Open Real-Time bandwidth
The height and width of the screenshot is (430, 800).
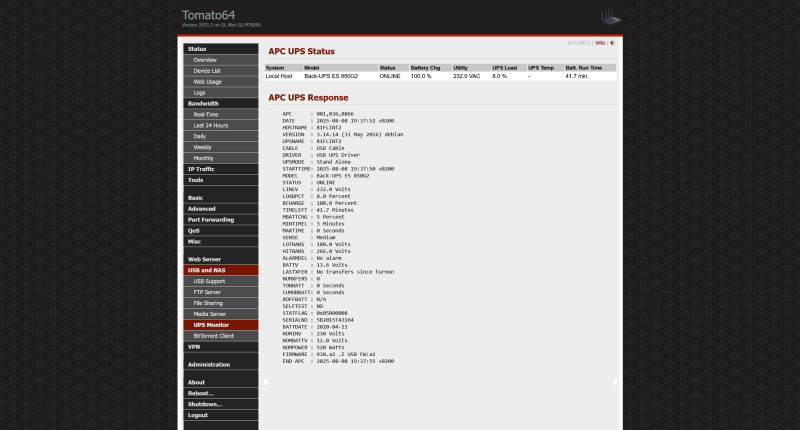click(220, 115)
